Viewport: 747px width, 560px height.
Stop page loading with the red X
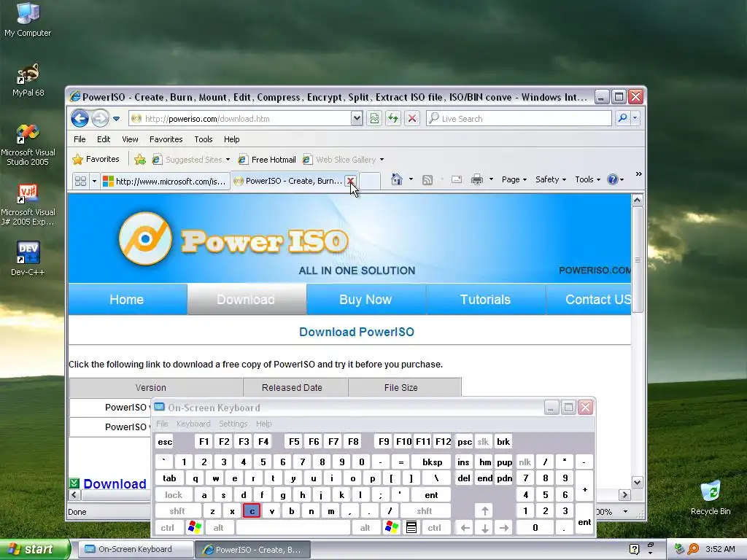pyautogui.click(x=412, y=119)
